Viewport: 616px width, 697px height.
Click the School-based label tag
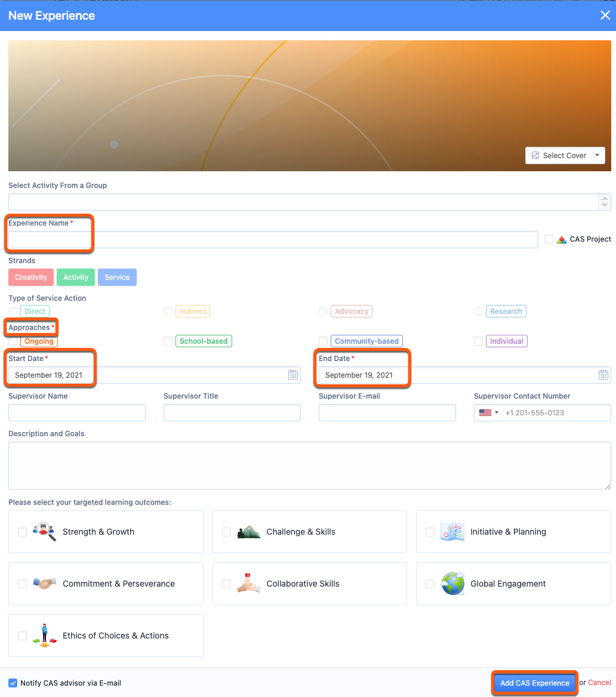click(x=204, y=341)
